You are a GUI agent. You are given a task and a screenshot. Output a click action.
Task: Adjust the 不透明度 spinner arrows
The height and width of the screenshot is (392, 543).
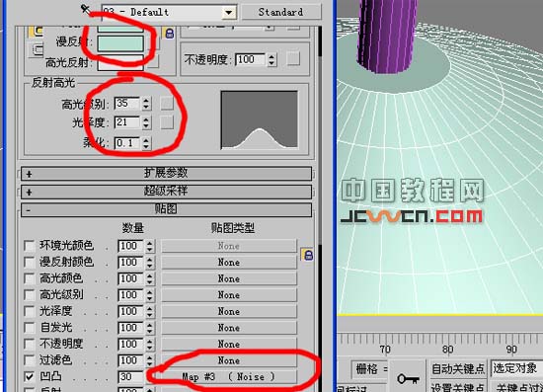coord(271,59)
